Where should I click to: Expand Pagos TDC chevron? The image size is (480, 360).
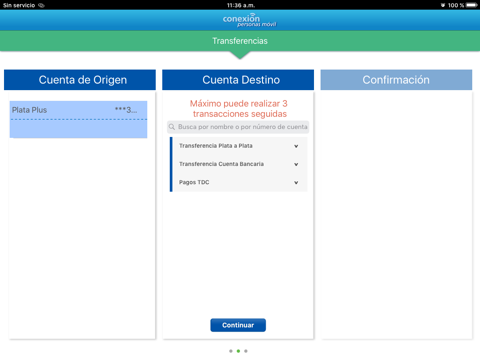(x=296, y=183)
